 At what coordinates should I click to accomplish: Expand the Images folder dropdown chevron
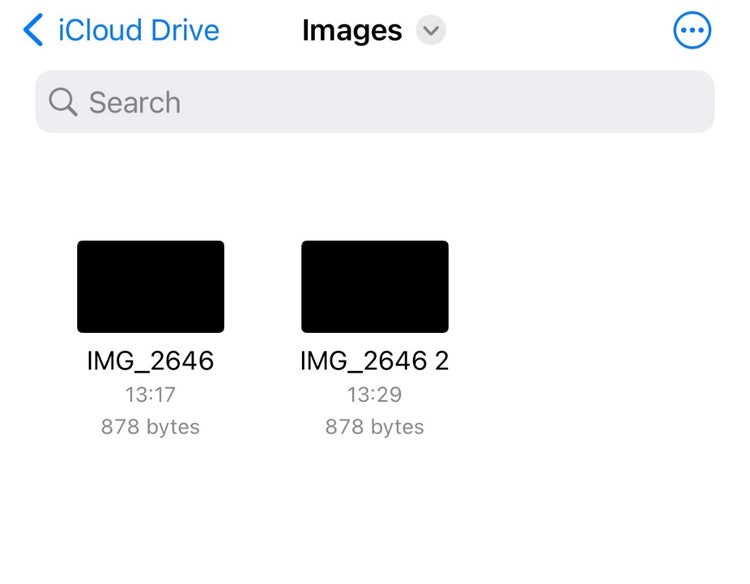coord(431,31)
